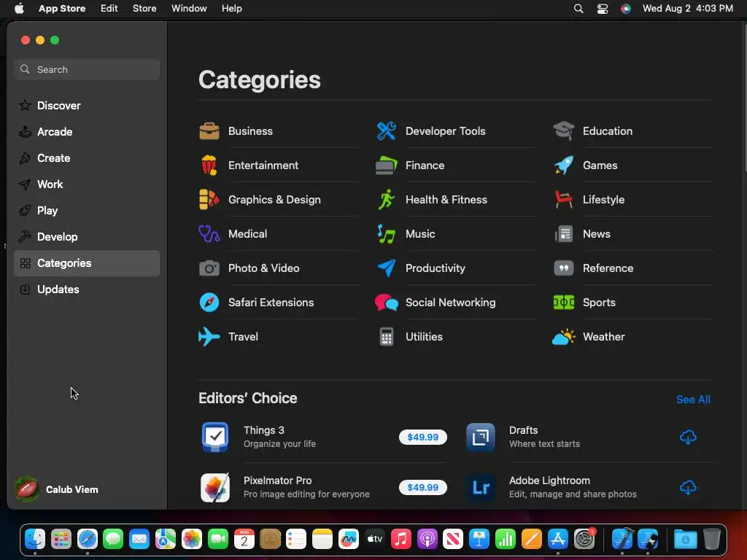Viewport: 747px width, 560px height.
Task: Click See All for Editors' Choice
Action: tap(693, 400)
